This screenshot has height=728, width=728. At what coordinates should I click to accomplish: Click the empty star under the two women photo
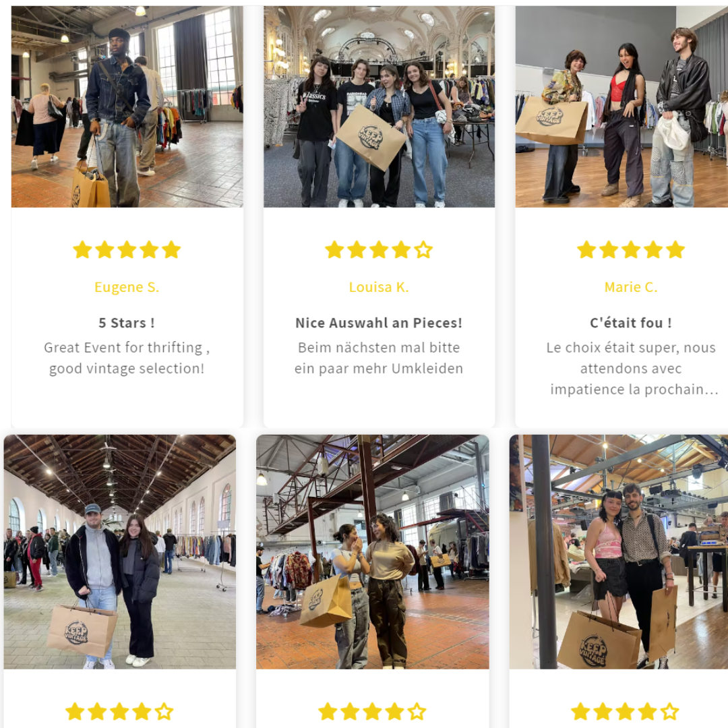tap(417, 711)
